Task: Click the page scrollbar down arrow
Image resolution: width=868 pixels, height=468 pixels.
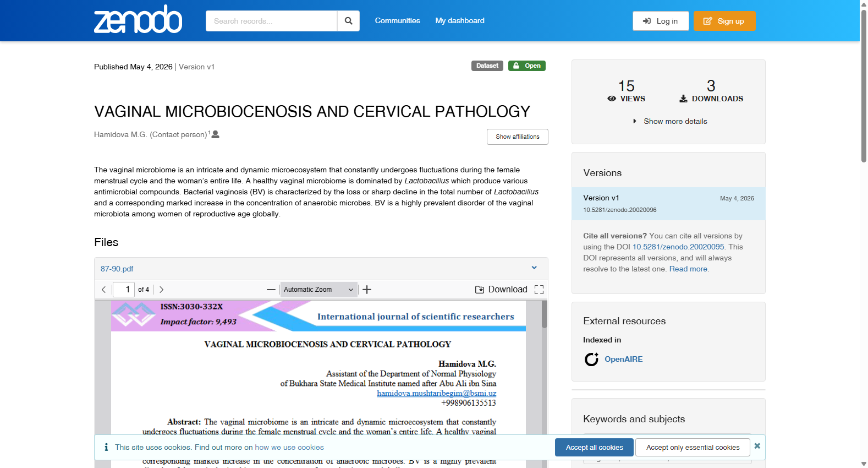Action: click(864, 464)
